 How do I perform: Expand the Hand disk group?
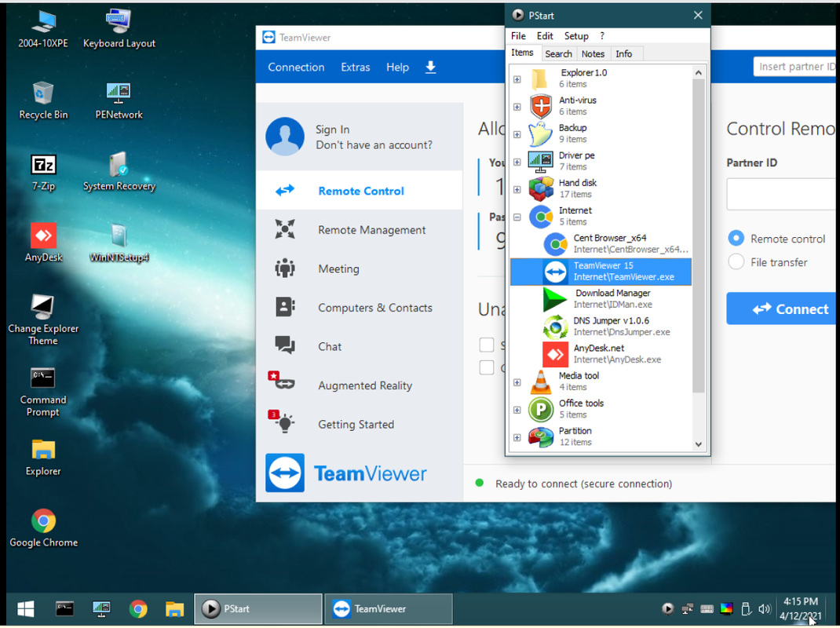517,190
